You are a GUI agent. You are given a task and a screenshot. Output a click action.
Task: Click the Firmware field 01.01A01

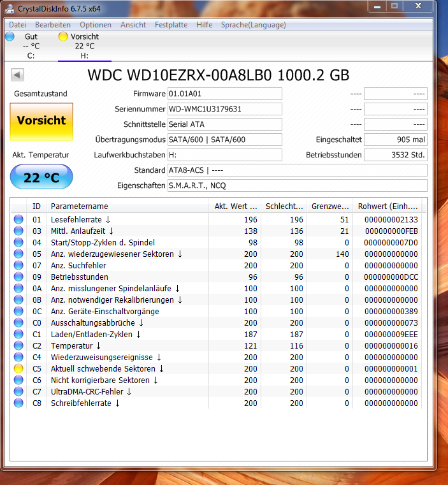[225, 94]
